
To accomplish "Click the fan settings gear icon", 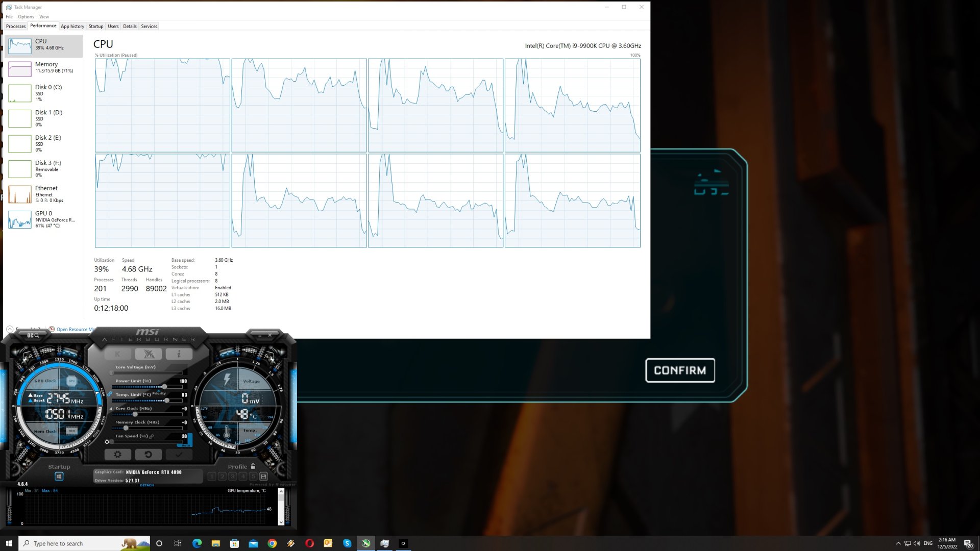I will click(x=107, y=442).
